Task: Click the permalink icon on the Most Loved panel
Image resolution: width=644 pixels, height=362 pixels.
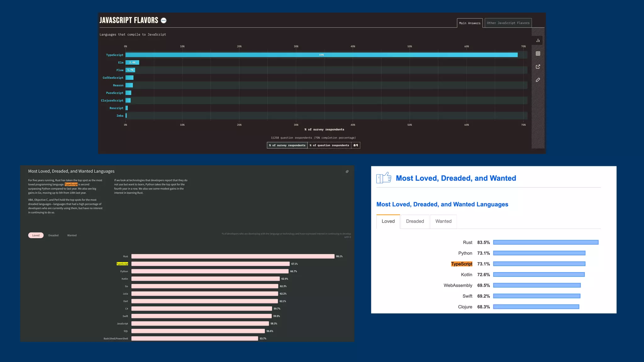Action: pyautogui.click(x=347, y=172)
